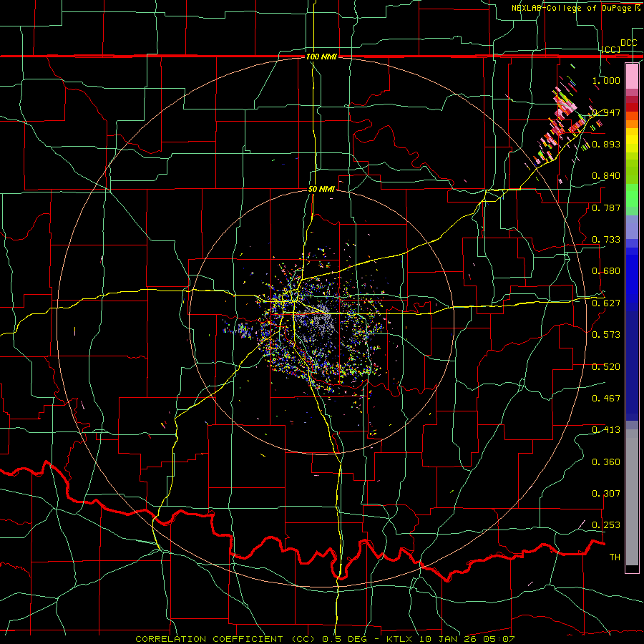Select the 0.787 scale value
644x644 pixels.
[x=606, y=208]
